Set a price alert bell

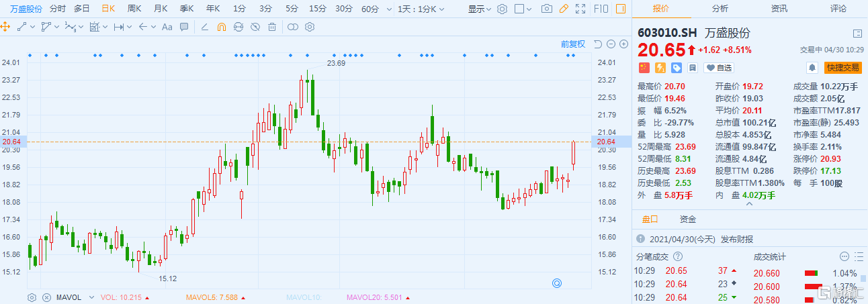pyautogui.click(x=812, y=67)
